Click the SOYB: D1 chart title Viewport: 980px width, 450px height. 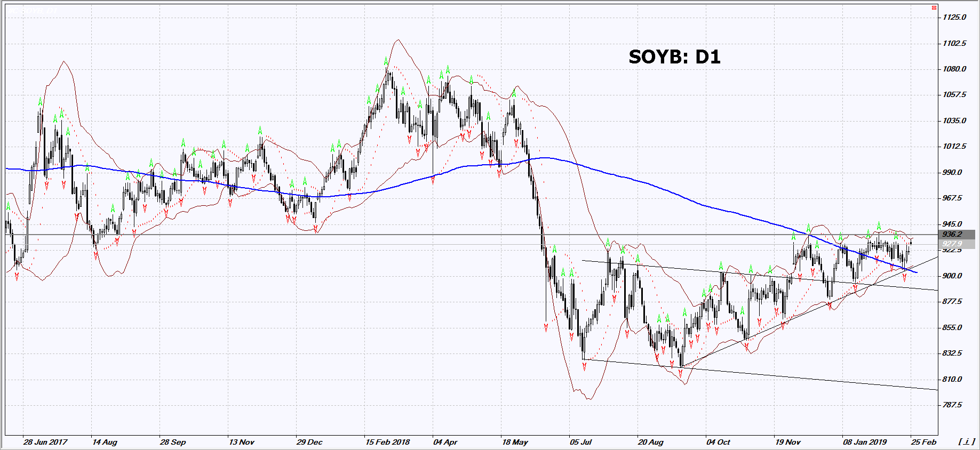(x=674, y=57)
